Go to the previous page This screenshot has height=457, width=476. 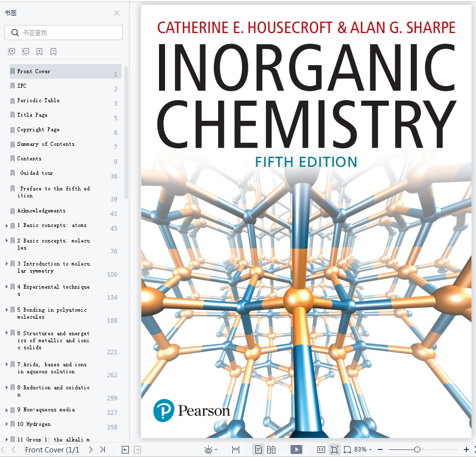tap(14, 449)
